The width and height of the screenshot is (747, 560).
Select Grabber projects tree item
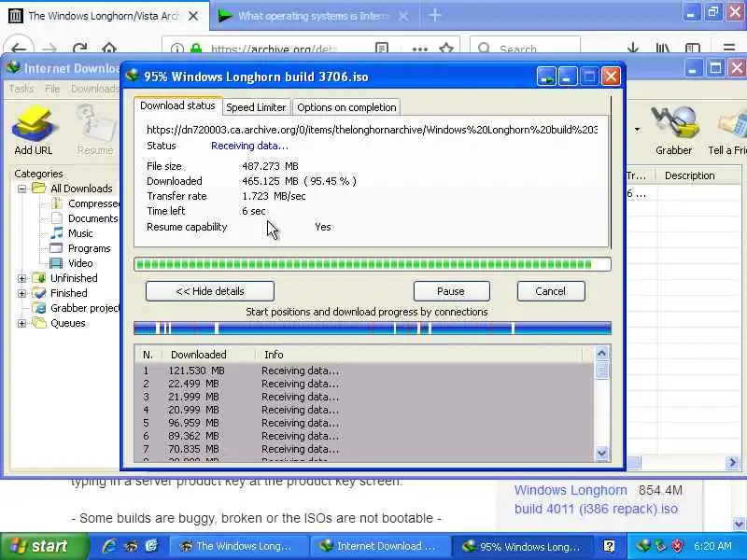point(85,308)
